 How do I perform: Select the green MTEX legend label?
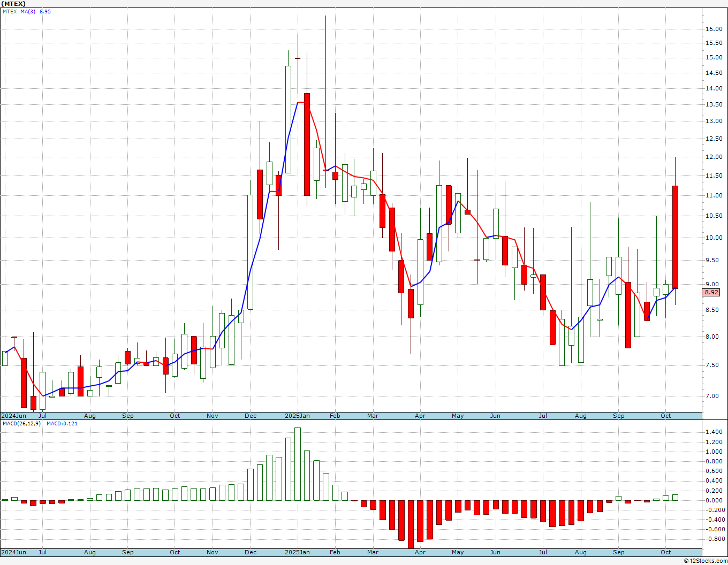(10, 11)
